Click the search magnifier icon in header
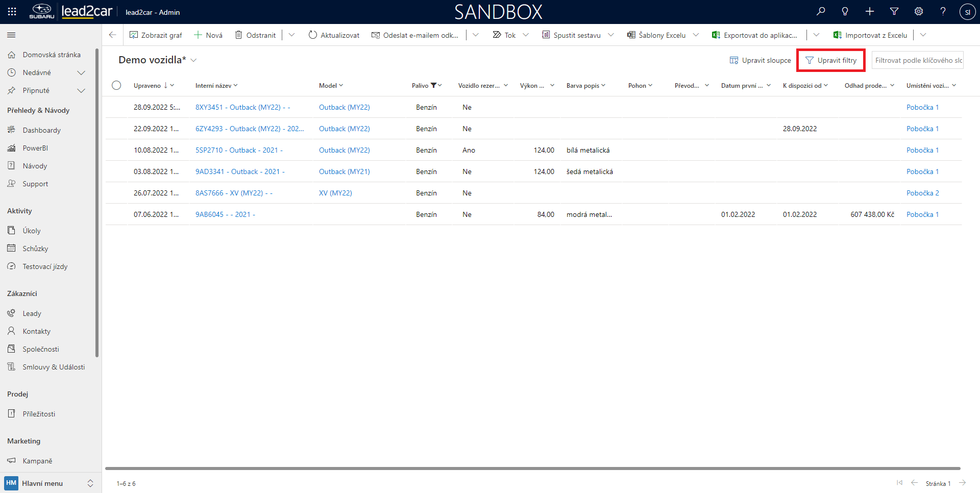This screenshot has height=493, width=980. click(x=821, y=12)
